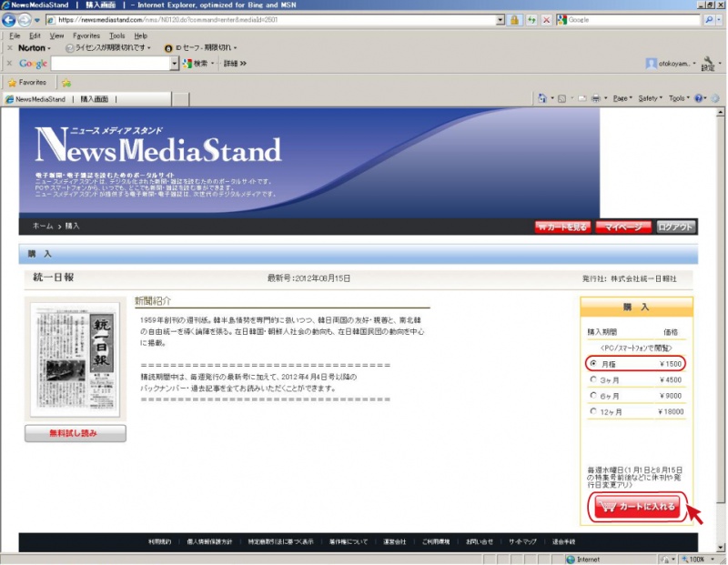Viewport: 728px width, 565px height.
Task: Click the browser Forward arrow button
Action: tap(25, 20)
